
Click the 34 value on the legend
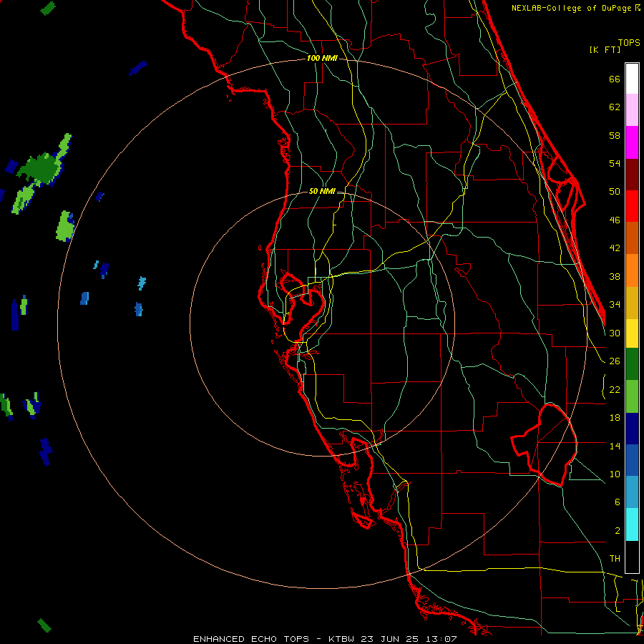pyautogui.click(x=615, y=305)
